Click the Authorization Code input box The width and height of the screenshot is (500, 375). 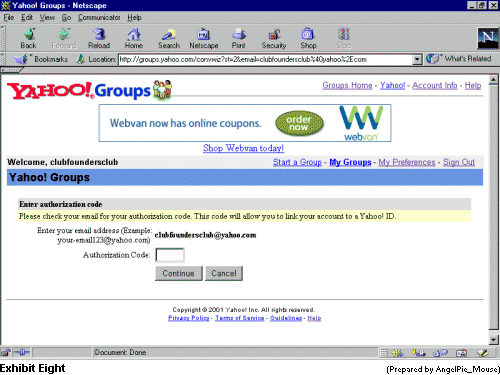[x=170, y=255]
